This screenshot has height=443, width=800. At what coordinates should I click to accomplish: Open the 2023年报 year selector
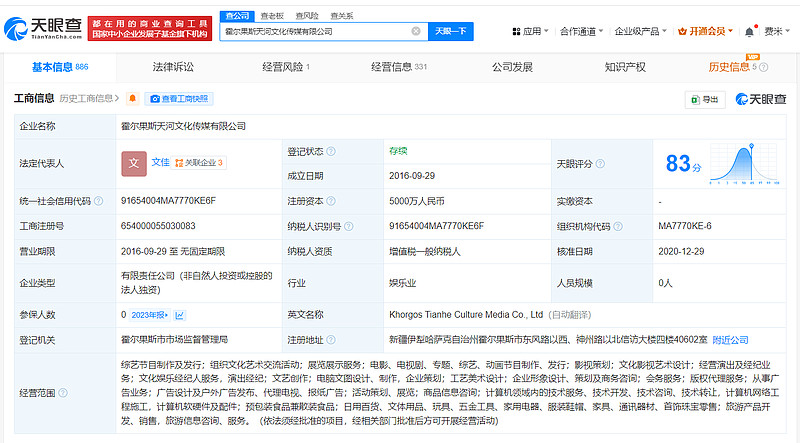click(150, 314)
